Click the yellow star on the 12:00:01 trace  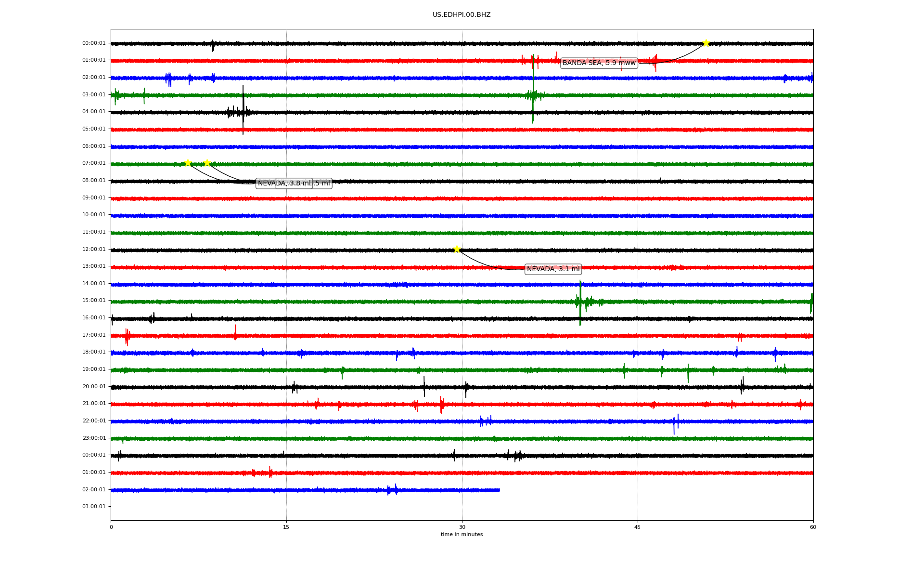click(457, 249)
